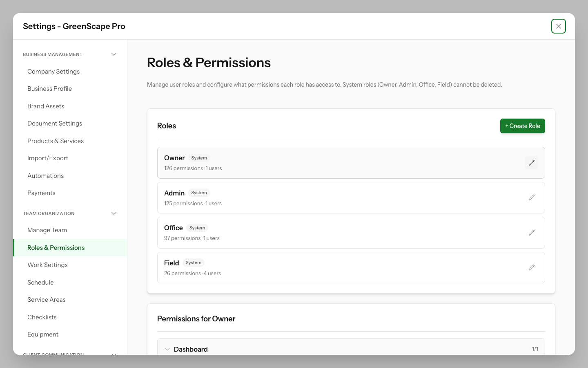588x368 pixels.
Task: Open Automations settings
Action: click(x=45, y=175)
